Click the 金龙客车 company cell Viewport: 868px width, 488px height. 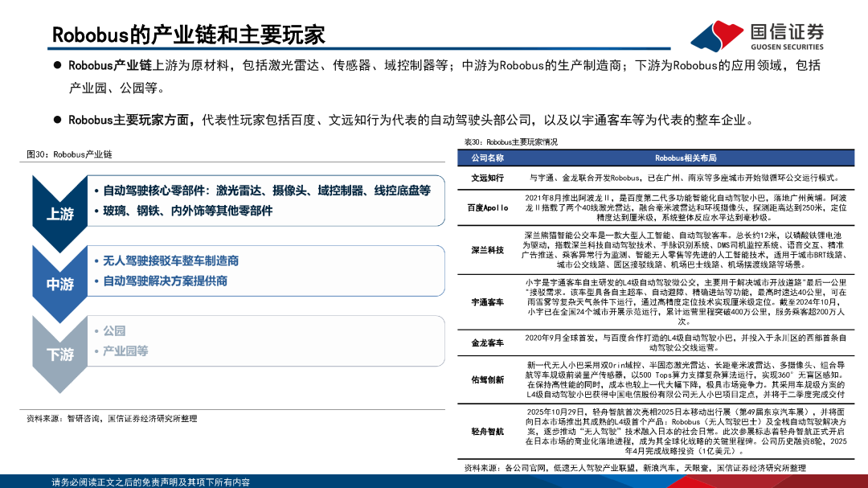pos(488,342)
